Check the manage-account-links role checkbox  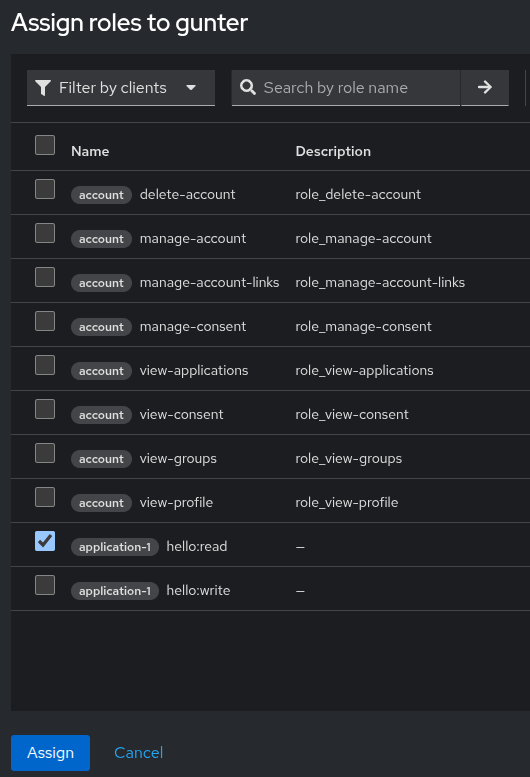pos(45,277)
